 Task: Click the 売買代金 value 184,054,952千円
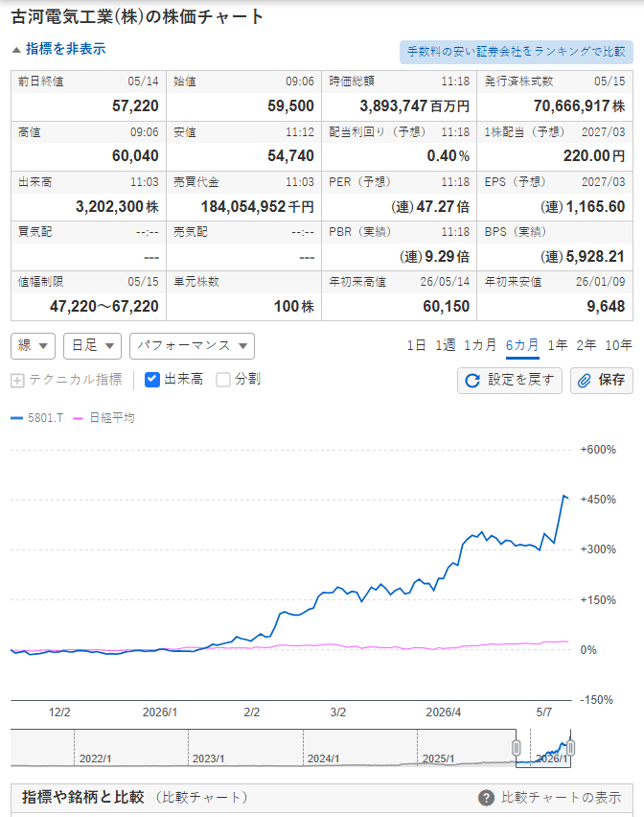[257, 207]
